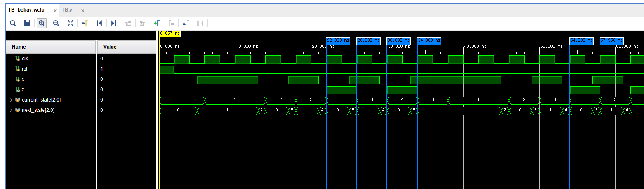Close the TB.v tab

pos(83,10)
